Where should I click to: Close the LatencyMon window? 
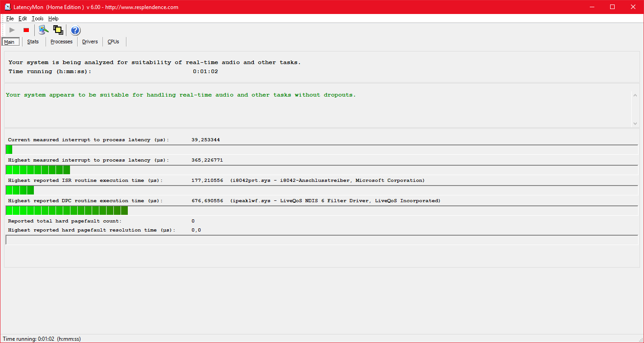pos(633,7)
